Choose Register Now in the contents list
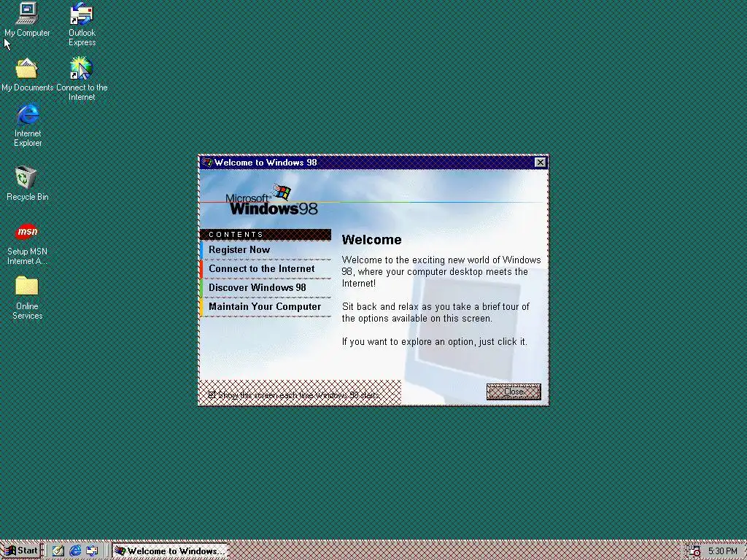The image size is (747, 560). [266, 250]
